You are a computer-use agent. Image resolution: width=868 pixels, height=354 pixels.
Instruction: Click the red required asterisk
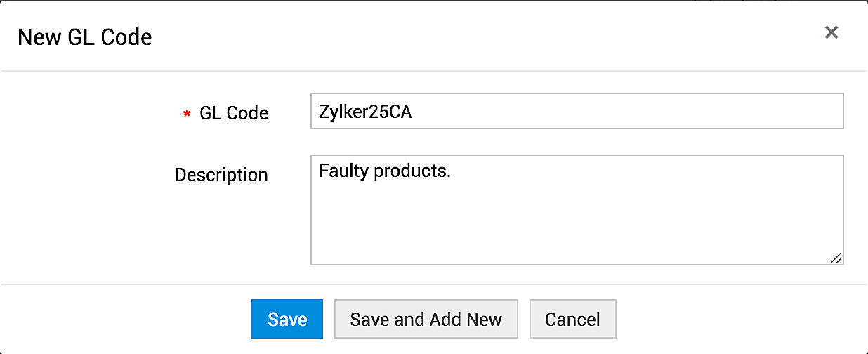187,114
